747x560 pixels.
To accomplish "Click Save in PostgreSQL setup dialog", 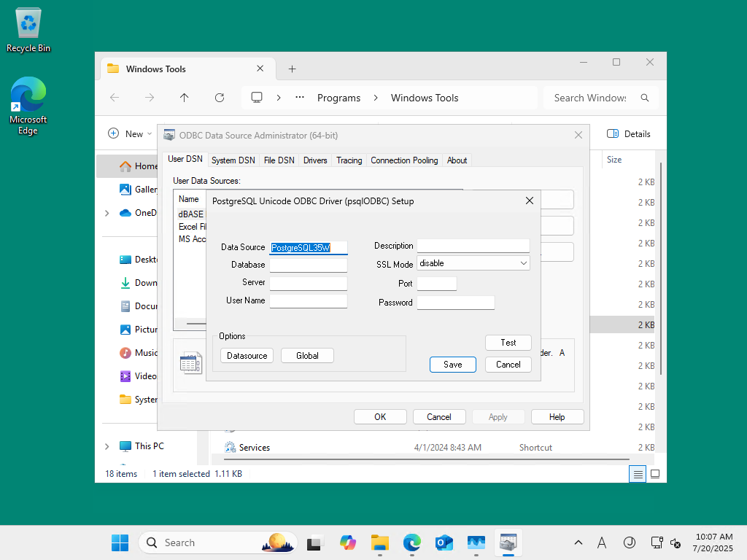I will (x=453, y=365).
